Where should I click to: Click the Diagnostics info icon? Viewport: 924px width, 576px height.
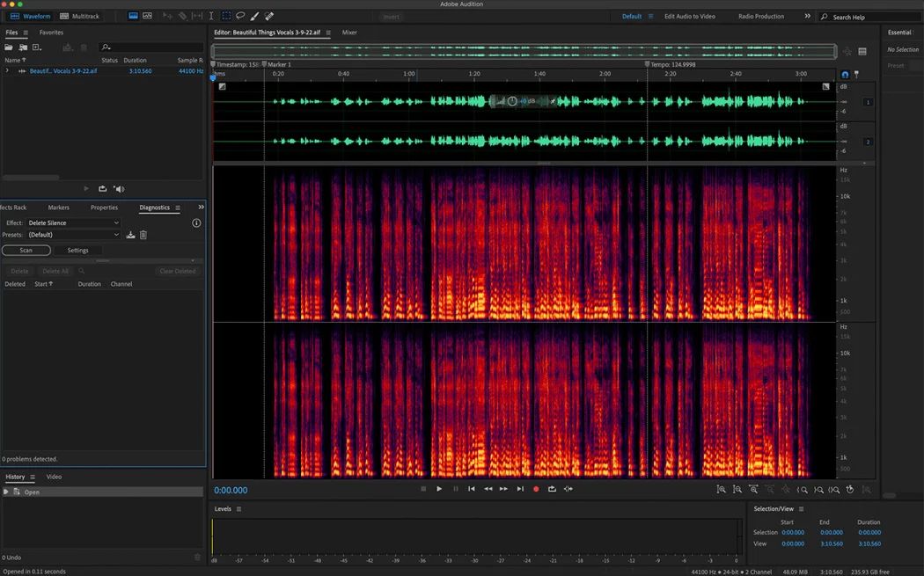pos(196,223)
